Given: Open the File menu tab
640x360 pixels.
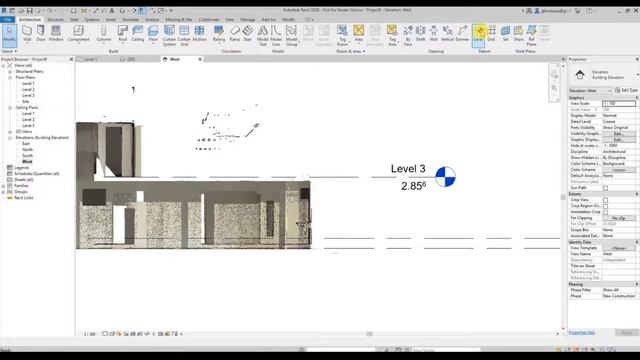Looking at the screenshot, I should point(7,20).
